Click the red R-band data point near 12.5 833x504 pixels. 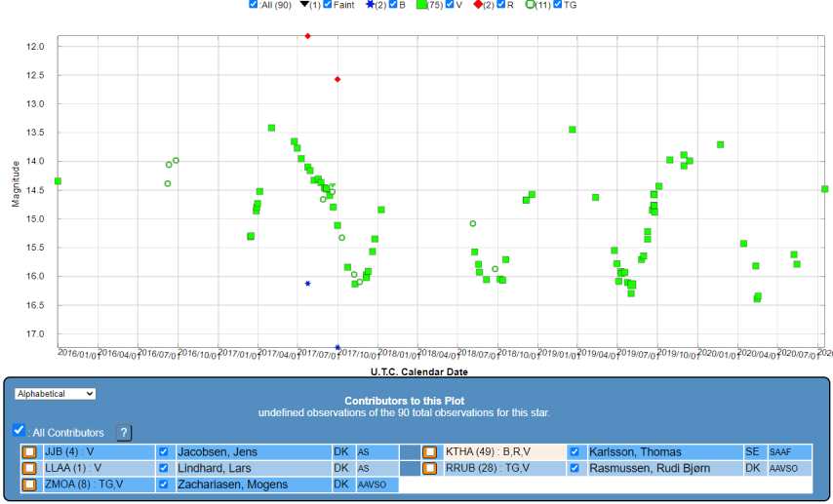coord(337,79)
